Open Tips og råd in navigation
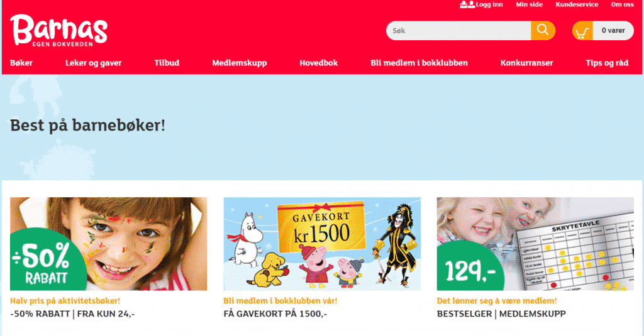 (x=607, y=63)
